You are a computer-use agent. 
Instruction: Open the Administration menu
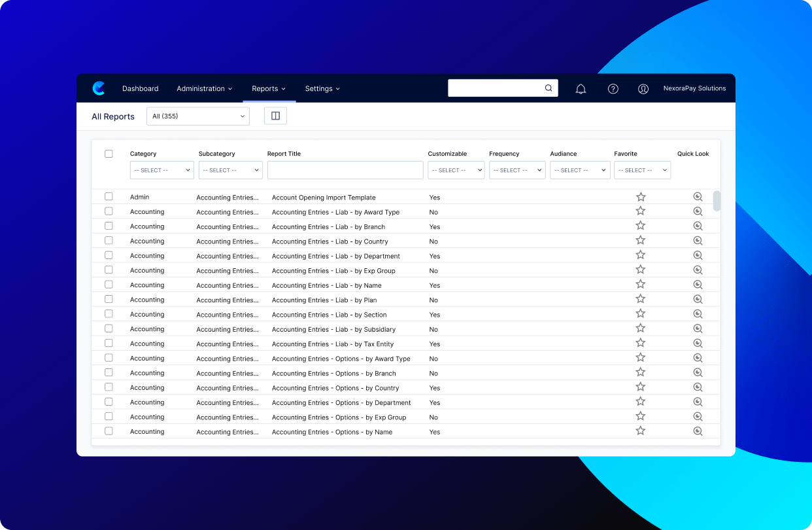205,89
